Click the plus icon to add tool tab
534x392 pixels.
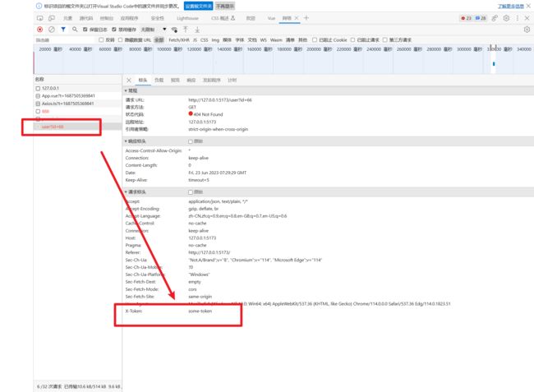point(306,18)
